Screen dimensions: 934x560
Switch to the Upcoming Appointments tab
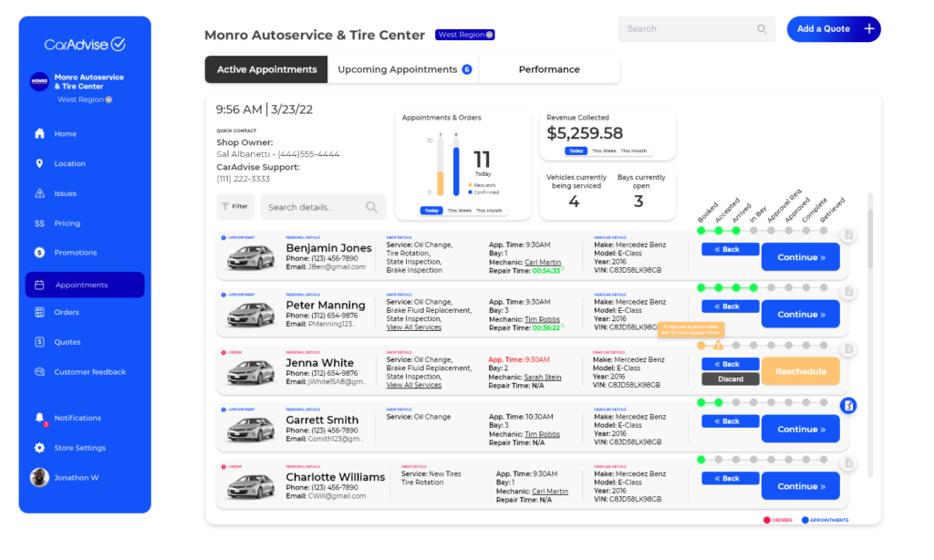(x=403, y=69)
